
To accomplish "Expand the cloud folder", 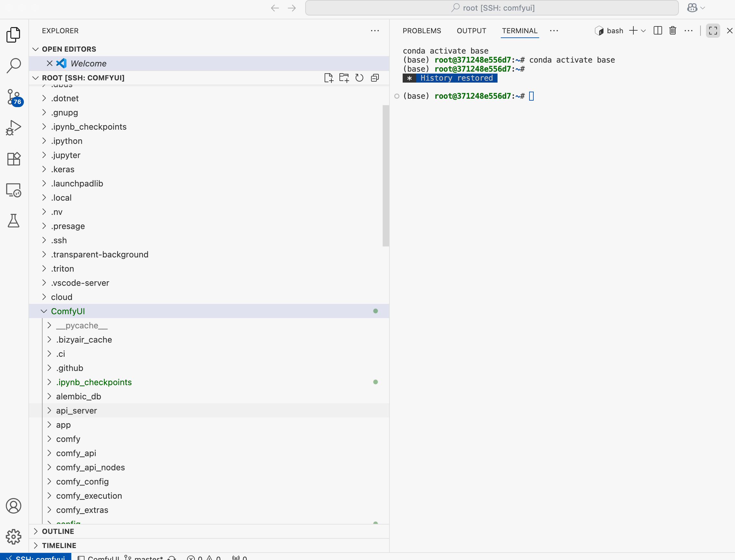I will pyautogui.click(x=44, y=297).
